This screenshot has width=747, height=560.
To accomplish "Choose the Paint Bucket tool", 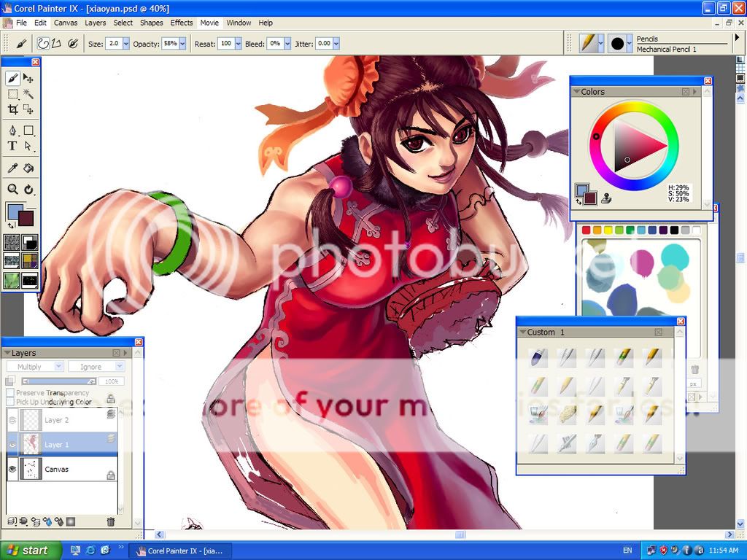I will pyautogui.click(x=28, y=168).
